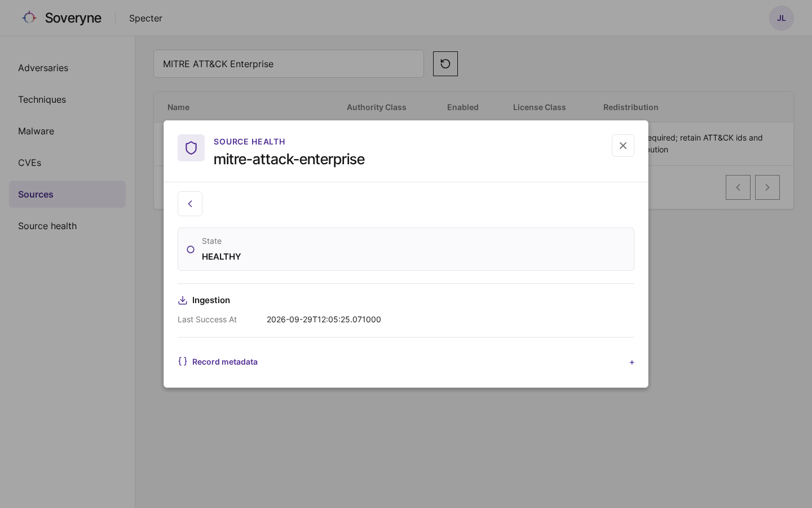Image resolution: width=812 pixels, height=508 pixels.
Task: Sort by the License Class column header
Action: pyautogui.click(x=540, y=107)
